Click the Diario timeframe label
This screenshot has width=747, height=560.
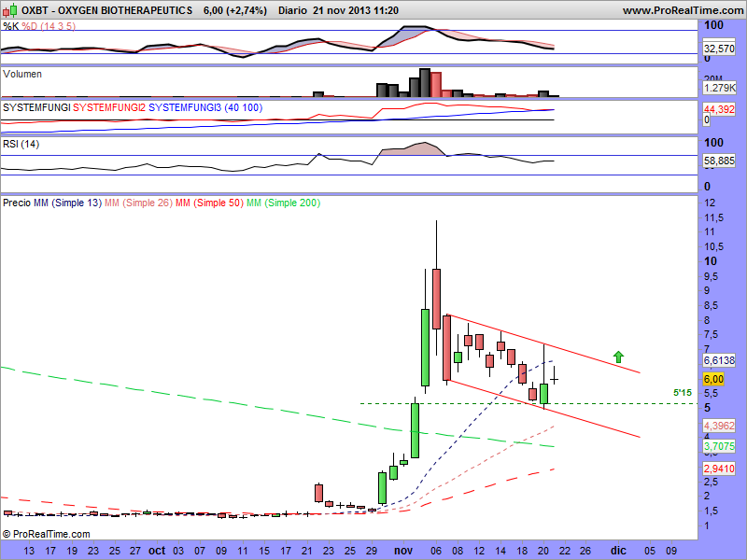tap(292, 10)
